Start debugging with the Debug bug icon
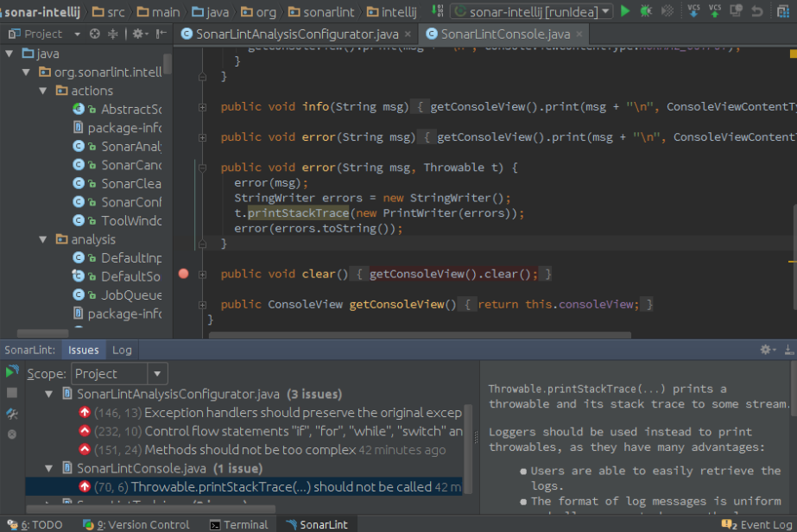Viewport: 797px width, 532px height. [x=647, y=11]
